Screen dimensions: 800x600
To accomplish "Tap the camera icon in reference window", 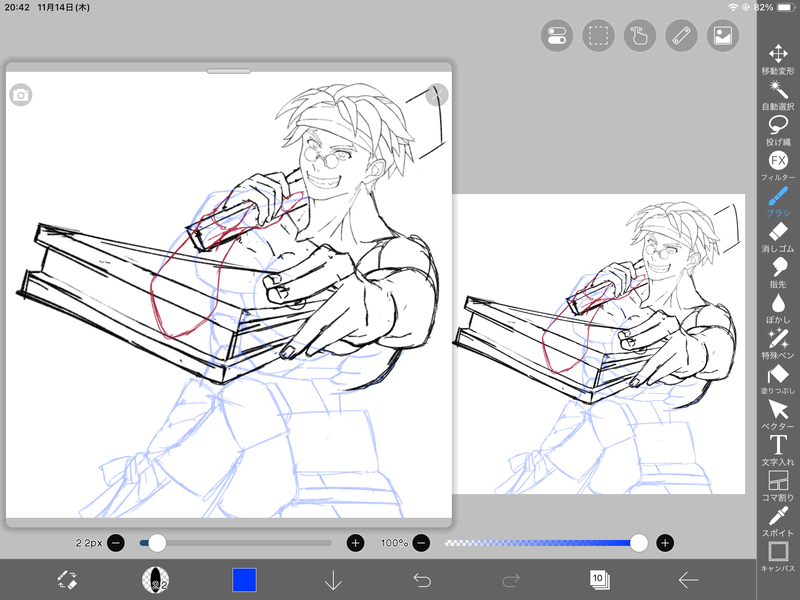I will [x=21, y=95].
